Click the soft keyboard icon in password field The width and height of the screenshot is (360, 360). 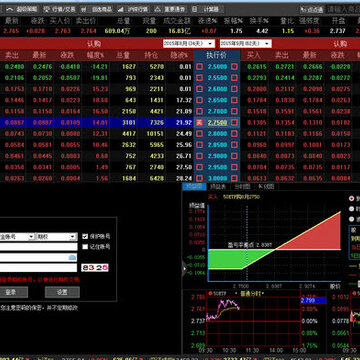click(72, 257)
